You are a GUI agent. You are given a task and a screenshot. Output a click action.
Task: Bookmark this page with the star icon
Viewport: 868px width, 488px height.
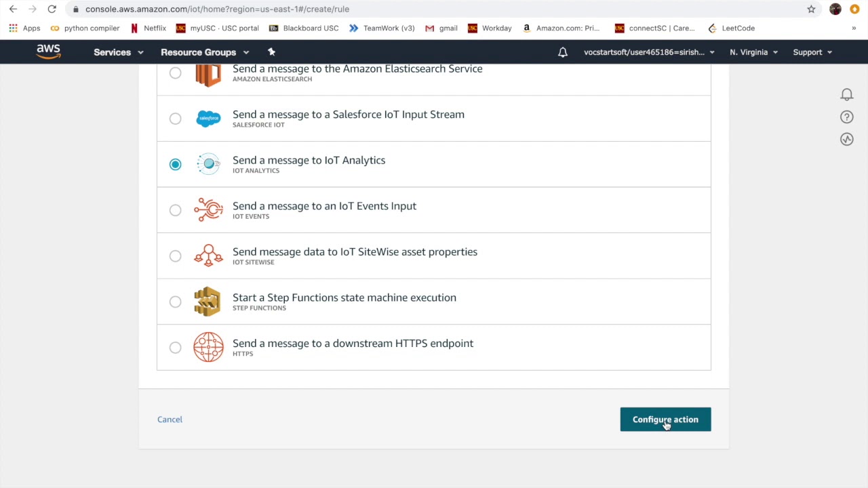(811, 9)
